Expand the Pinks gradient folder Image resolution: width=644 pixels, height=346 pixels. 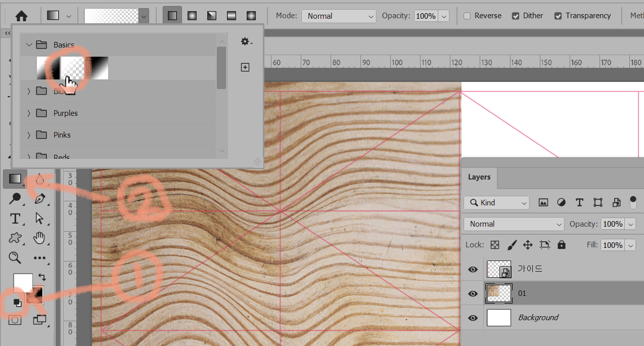29,135
